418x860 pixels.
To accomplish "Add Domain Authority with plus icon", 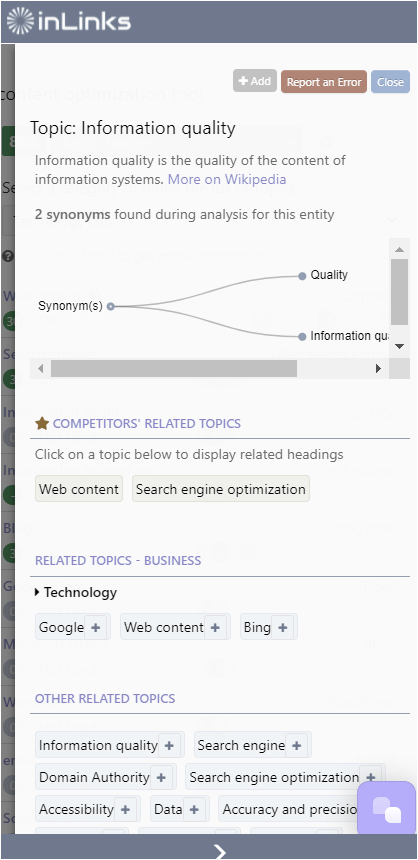I will click(161, 777).
